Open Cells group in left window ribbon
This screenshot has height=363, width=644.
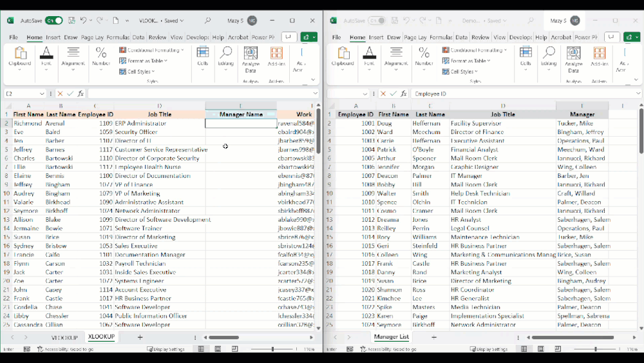click(202, 59)
